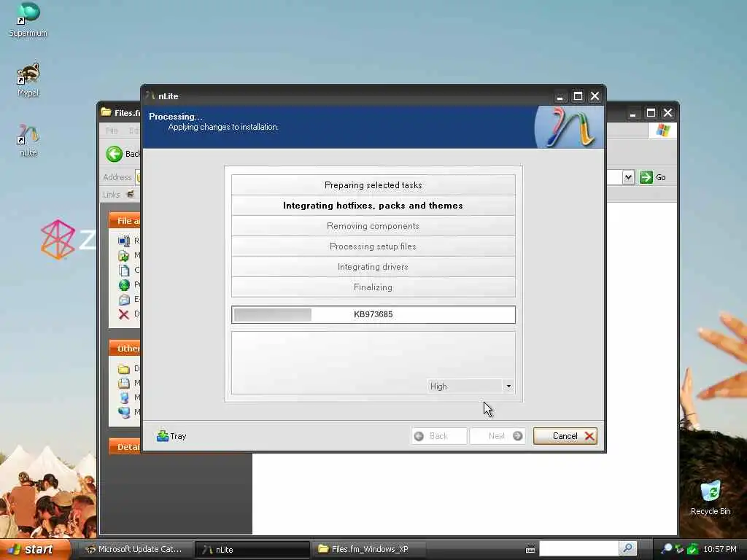747x560 pixels.
Task: Open the Mypal desktop shortcut
Action: [28, 79]
